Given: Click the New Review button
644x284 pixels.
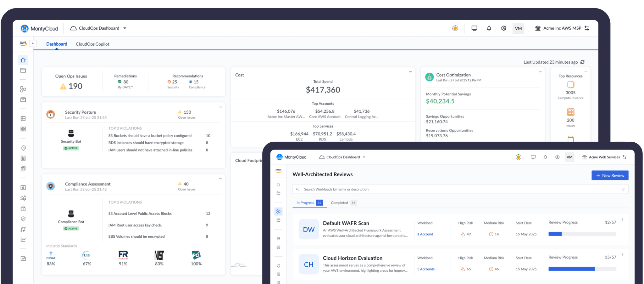Looking at the screenshot, I should 609,175.
